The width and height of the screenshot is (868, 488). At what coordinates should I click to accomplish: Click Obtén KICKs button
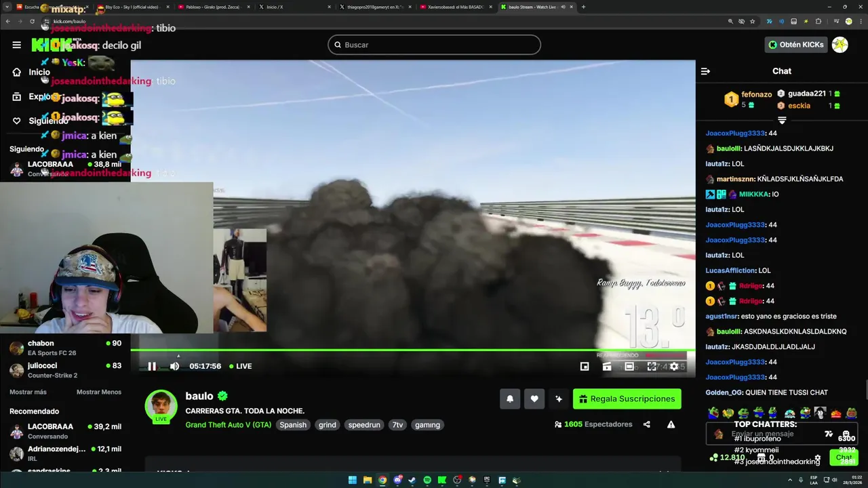(x=796, y=45)
